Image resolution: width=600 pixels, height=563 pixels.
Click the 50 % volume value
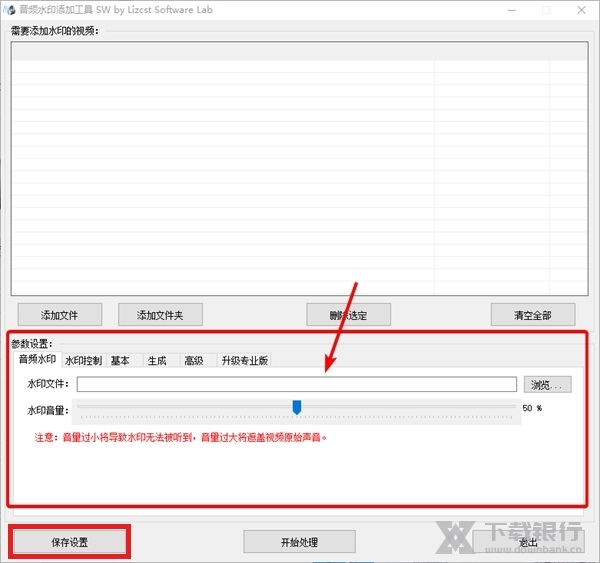532,408
